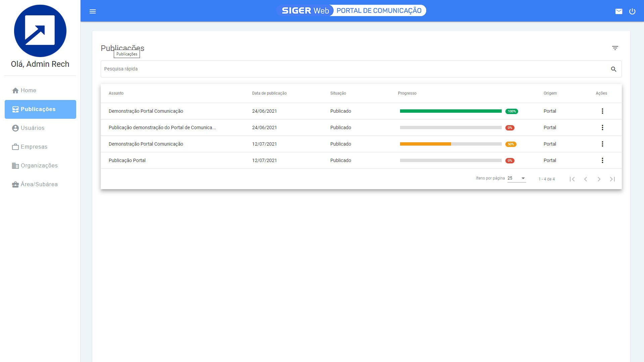Open the Empresas briefcase icon
Image resolution: width=644 pixels, height=362 pixels.
point(15,147)
